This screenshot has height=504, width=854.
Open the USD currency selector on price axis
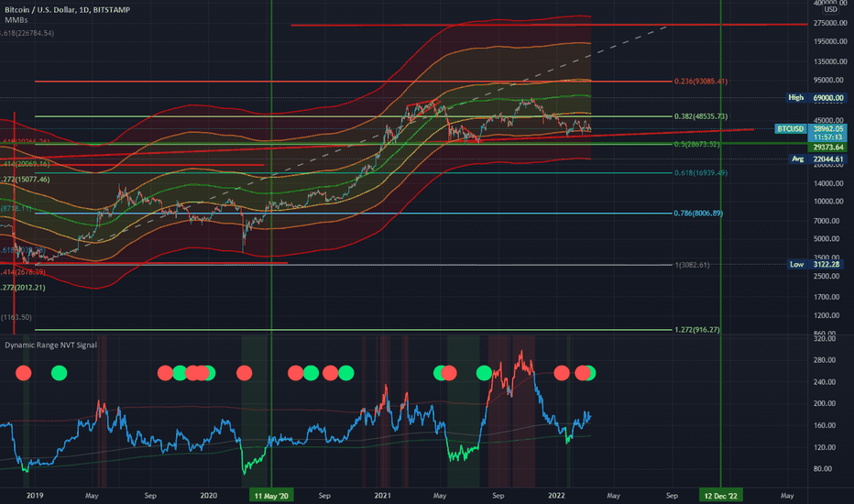click(830, 9)
